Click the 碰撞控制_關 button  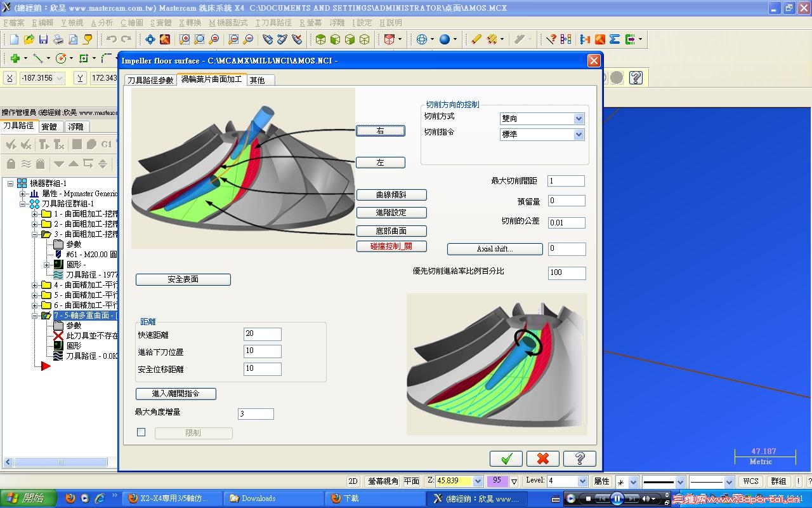pyautogui.click(x=391, y=246)
